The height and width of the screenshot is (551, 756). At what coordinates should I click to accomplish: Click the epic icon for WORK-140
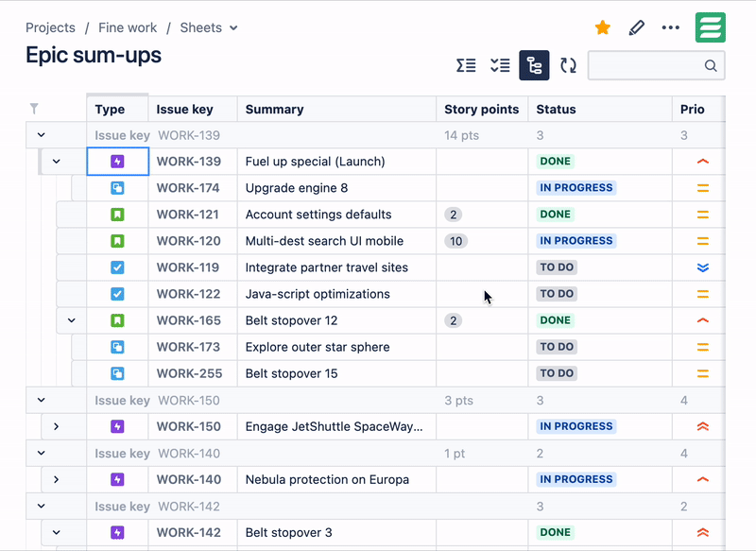point(117,480)
